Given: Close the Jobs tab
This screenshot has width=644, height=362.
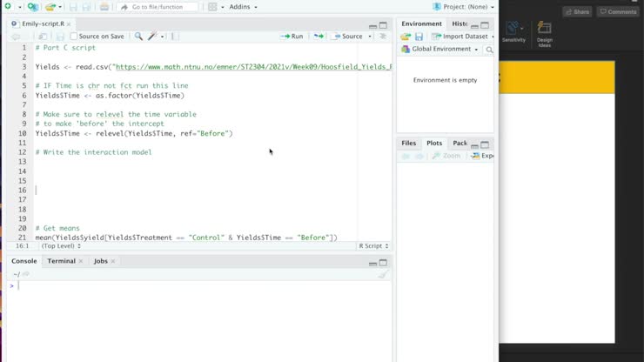Looking at the screenshot, I should click(x=113, y=261).
